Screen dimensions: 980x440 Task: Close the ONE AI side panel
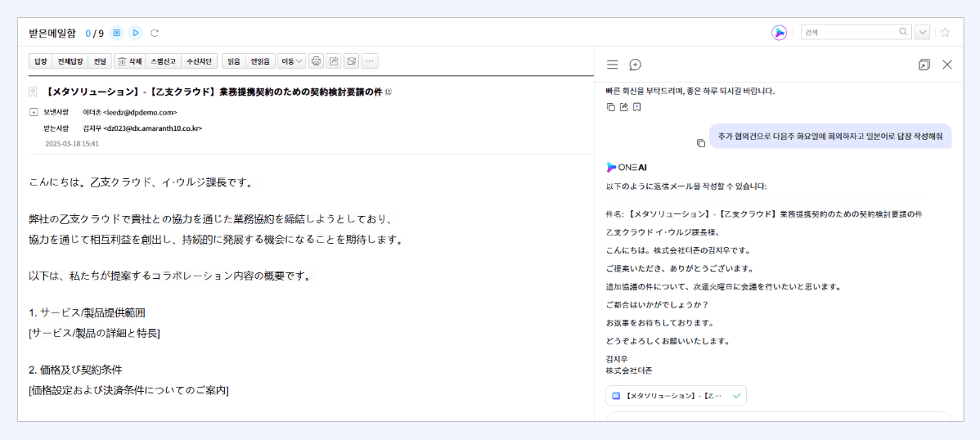pos(947,65)
